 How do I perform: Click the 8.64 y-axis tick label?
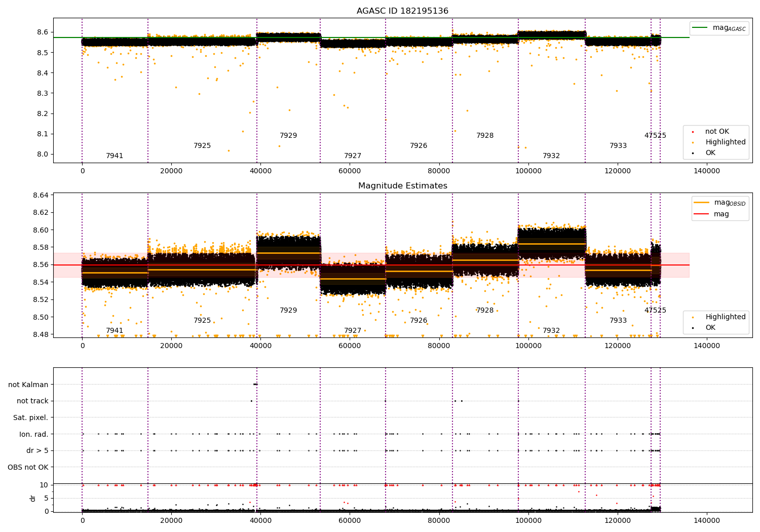(x=41, y=196)
